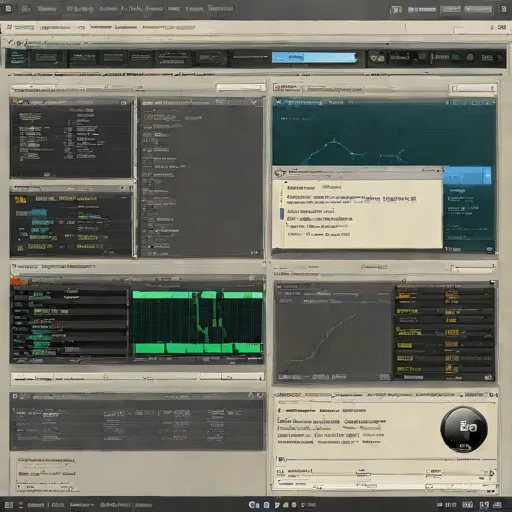Click the yellow icon in the colored code panel
The image size is (512, 512).
click(20, 200)
